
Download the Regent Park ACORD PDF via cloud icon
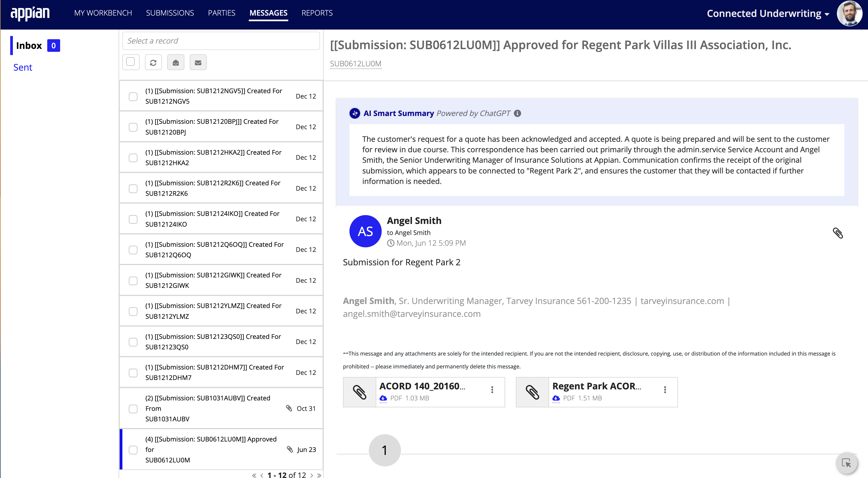tap(556, 398)
